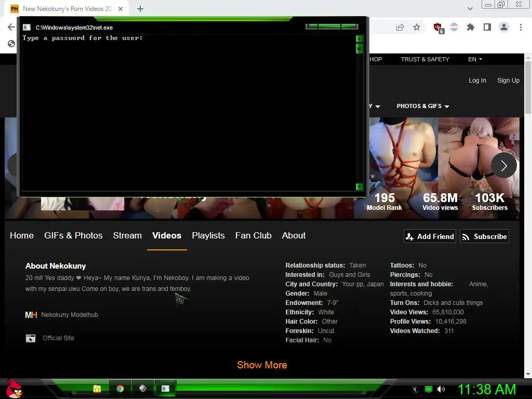532x399 pixels.
Task: Switch to Chrome from the taskbar
Action: (x=120, y=389)
